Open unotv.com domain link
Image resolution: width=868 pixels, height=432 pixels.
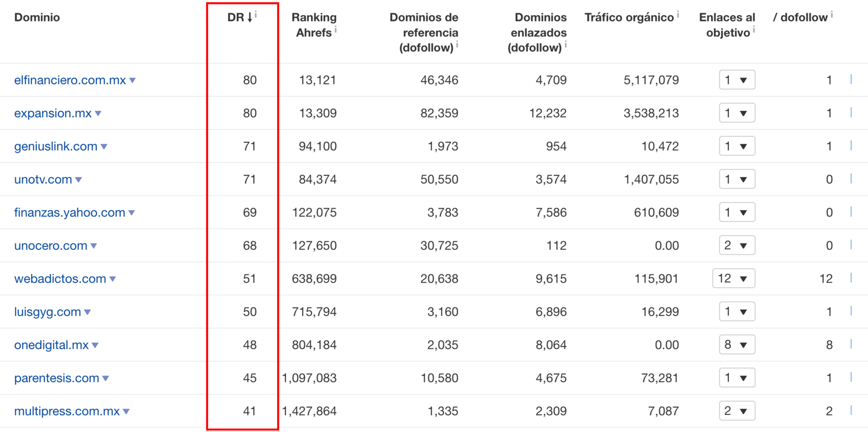point(43,179)
